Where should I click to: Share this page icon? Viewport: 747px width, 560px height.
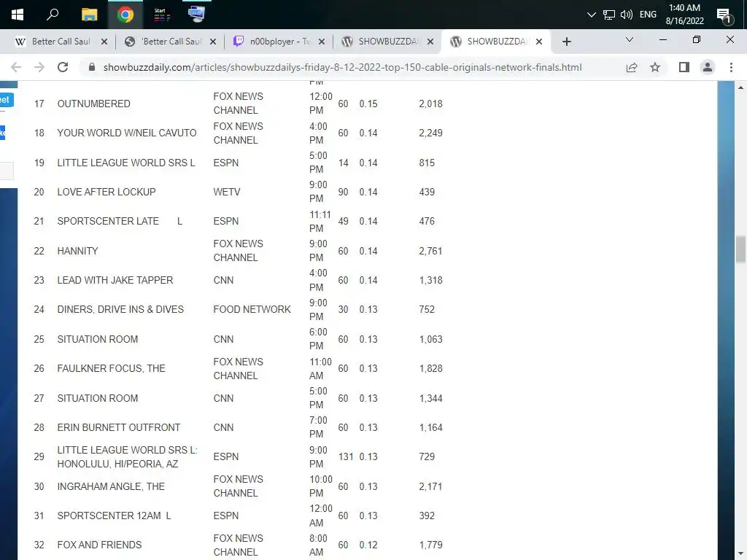[x=632, y=68]
